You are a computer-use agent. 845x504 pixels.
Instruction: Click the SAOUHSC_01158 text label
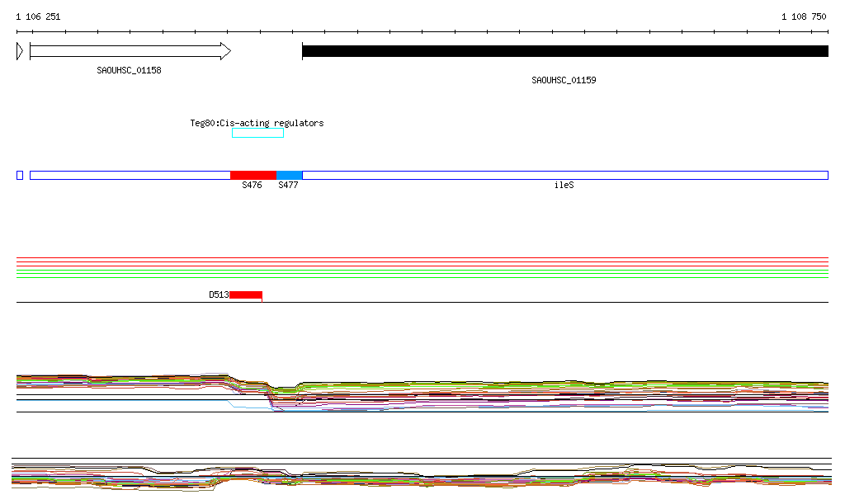tap(129, 70)
